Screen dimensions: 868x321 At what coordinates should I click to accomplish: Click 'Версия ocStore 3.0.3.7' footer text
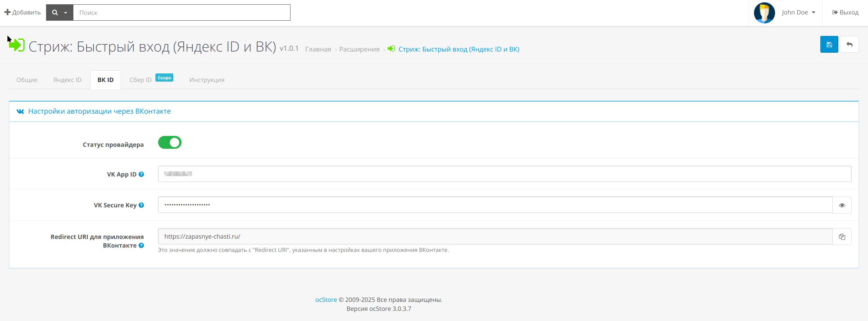point(379,309)
